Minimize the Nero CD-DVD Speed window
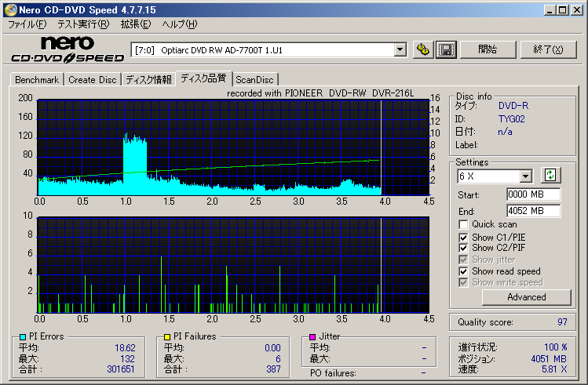This screenshot has width=588, height=385. click(x=550, y=10)
